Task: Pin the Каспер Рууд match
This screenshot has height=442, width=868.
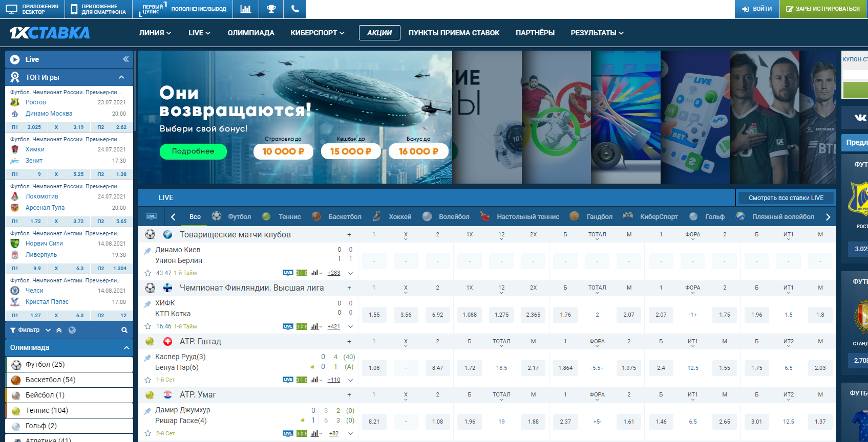Action: [147, 358]
